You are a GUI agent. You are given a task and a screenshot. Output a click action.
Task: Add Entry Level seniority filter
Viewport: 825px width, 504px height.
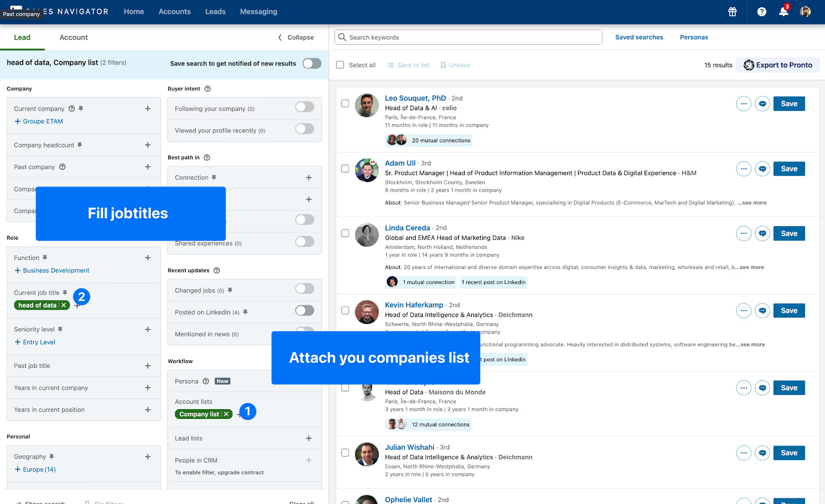[x=35, y=342]
